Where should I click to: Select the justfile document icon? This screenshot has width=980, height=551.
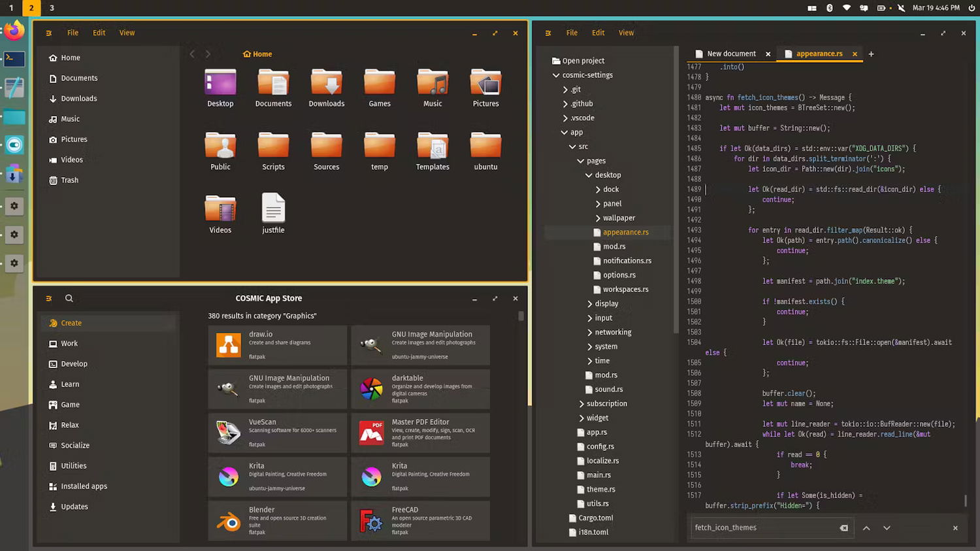tap(273, 213)
